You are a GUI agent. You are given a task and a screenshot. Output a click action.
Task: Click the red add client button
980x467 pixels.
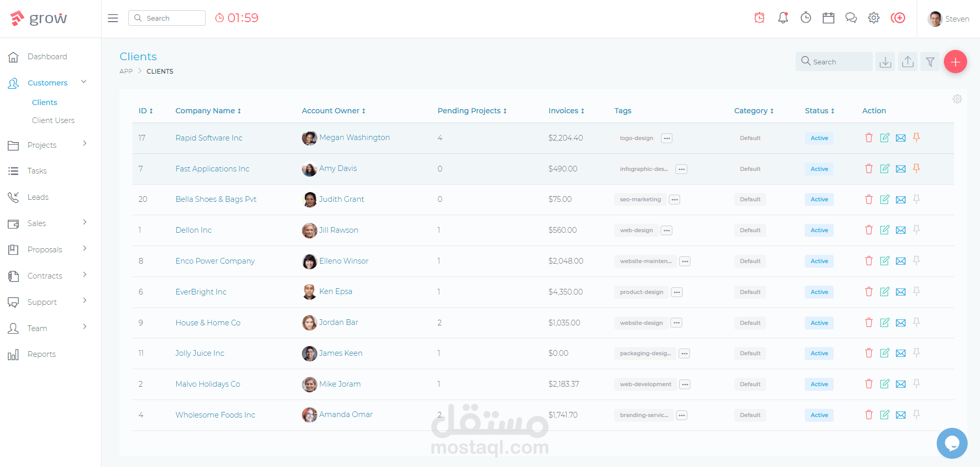coord(955,62)
